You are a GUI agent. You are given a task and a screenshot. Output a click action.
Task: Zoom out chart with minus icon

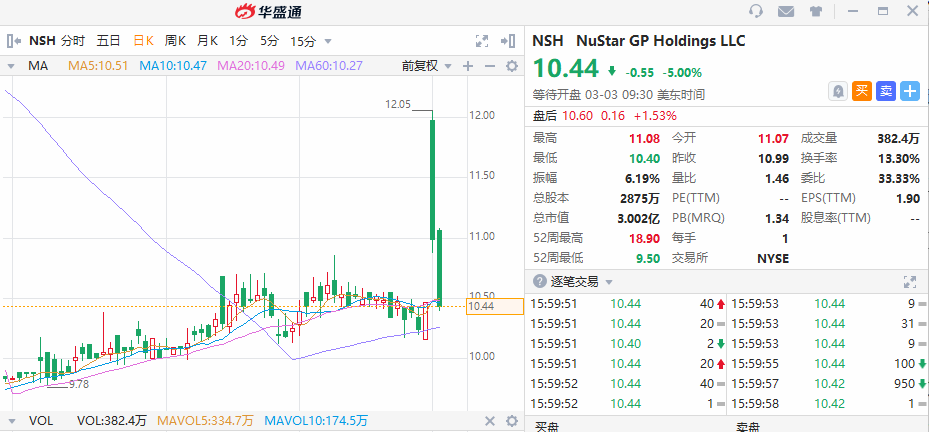tap(489, 66)
